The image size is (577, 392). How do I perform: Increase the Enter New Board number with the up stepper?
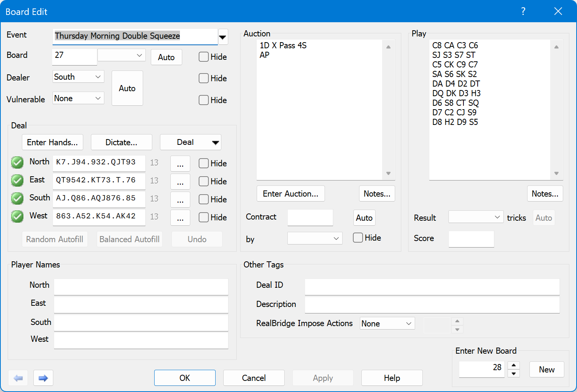[x=514, y=365]
